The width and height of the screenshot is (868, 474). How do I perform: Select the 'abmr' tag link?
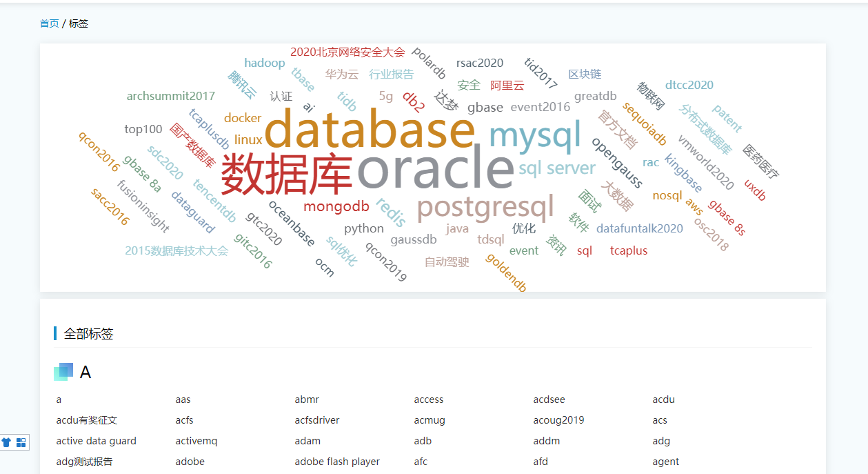coord(307,399)
